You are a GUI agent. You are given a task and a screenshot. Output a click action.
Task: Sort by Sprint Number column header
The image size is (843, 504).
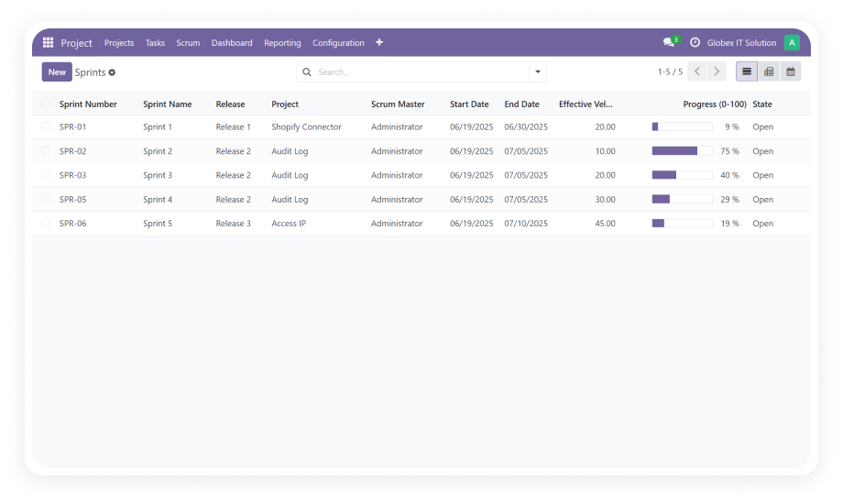click(88, 104)
